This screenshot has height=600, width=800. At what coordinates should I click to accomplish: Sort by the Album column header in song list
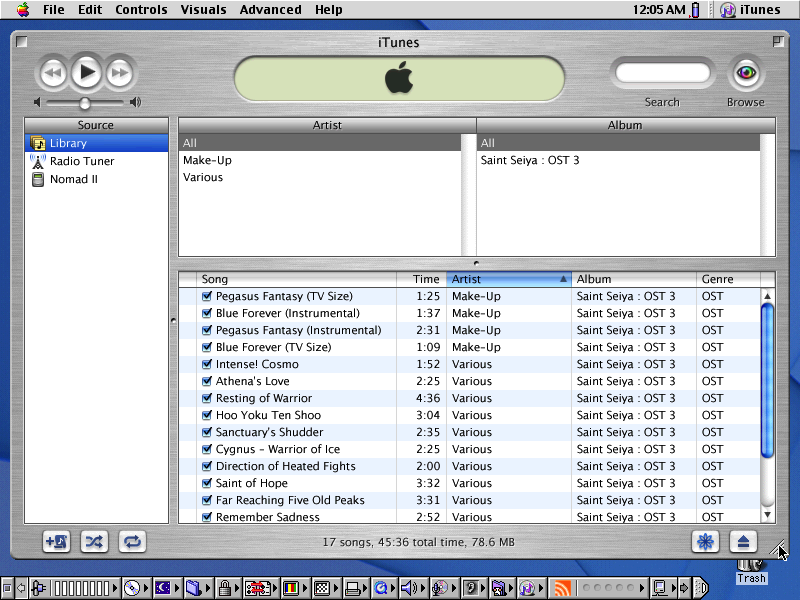click(634, 279)
